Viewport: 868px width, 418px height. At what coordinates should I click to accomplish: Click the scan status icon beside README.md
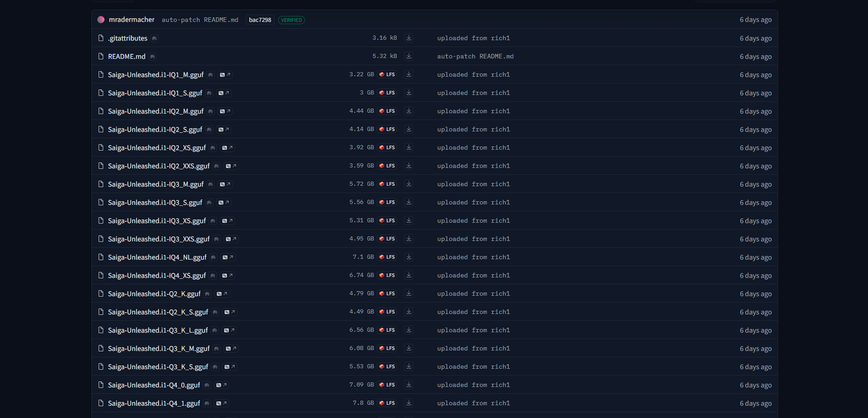153,57
